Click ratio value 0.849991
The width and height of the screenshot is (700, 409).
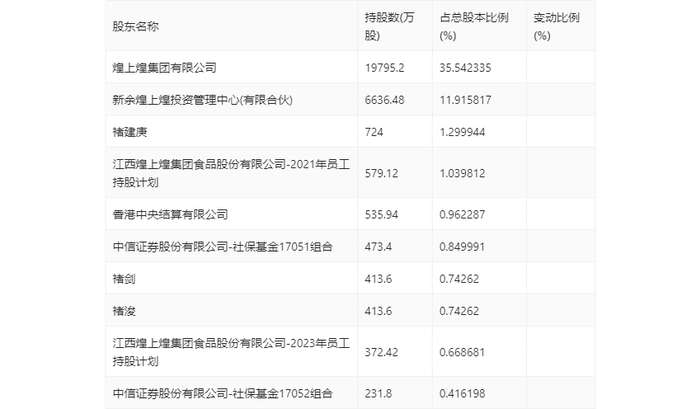[462, 246]
